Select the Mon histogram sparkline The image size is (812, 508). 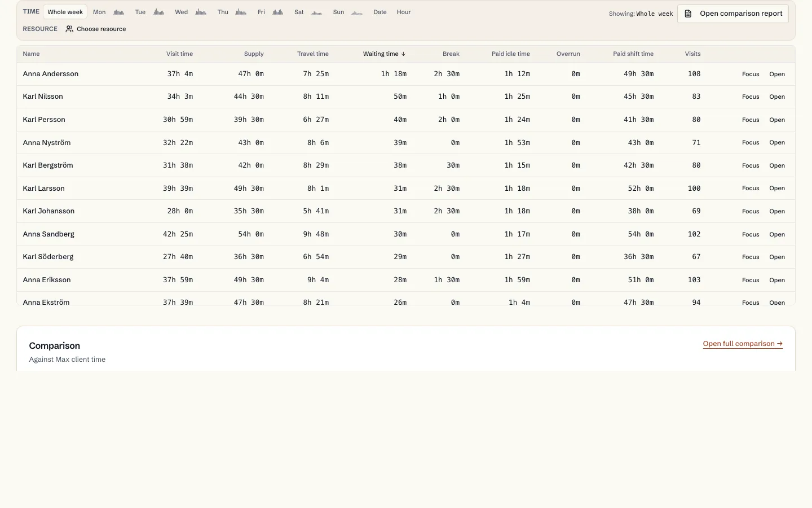(x=118, y=12)
